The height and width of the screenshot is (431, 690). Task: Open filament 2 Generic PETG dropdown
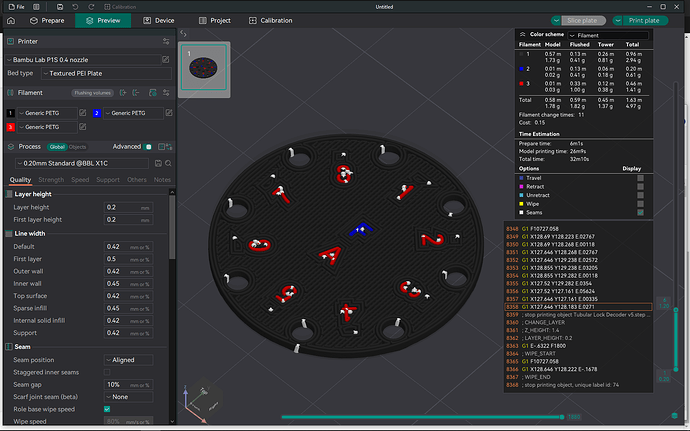pos(133,113)
